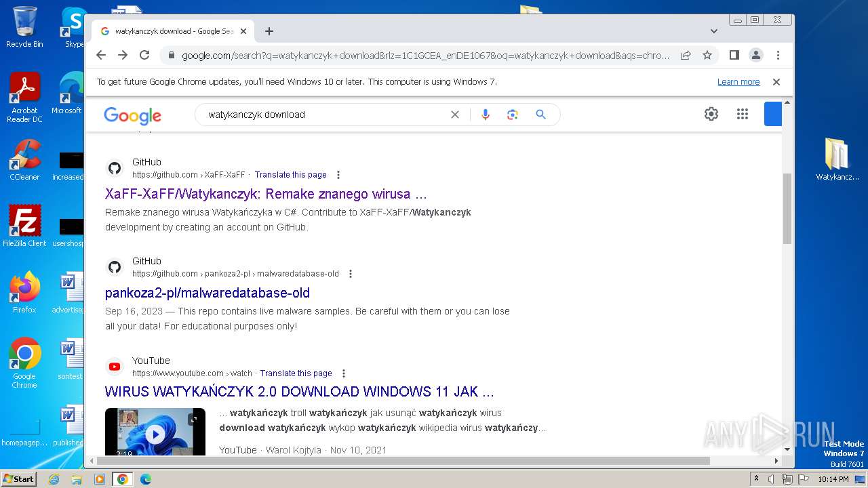The image size is (868, 488).
Task: Follow the Learn more link in update notice
Action: point(738,82)
